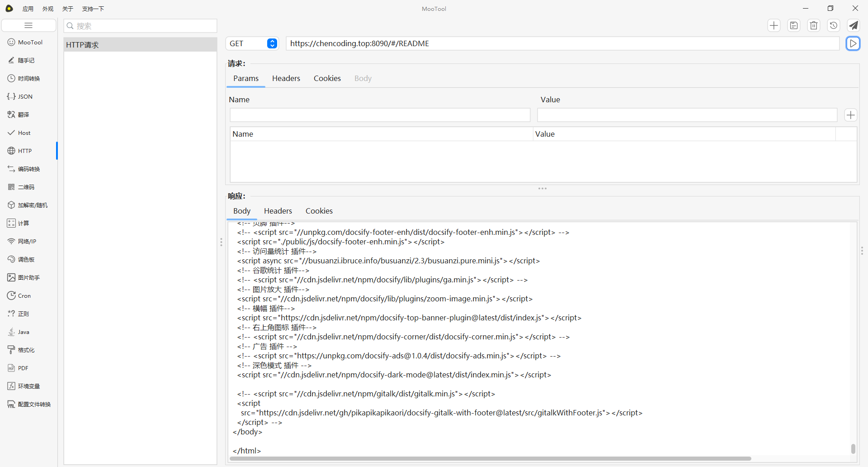Viewport: 868px width, 467px height.
Task: Click the paper plane icon
Action: [x=854, y=25]
